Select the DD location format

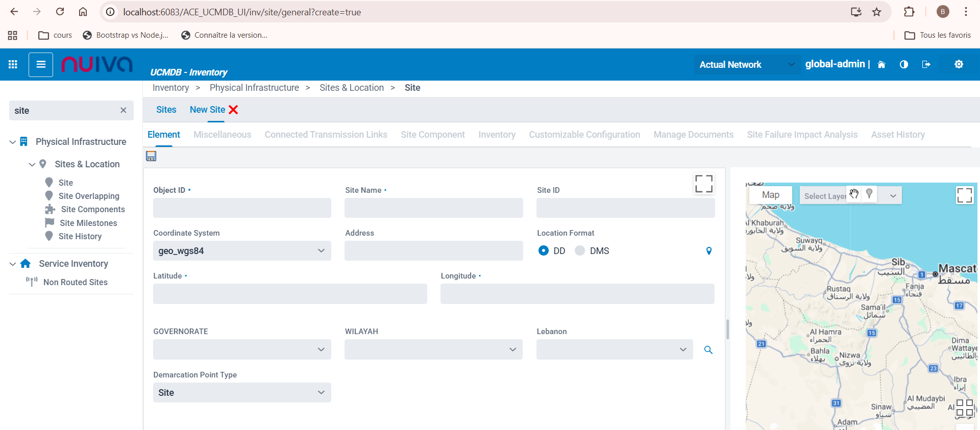coord(544,251)
